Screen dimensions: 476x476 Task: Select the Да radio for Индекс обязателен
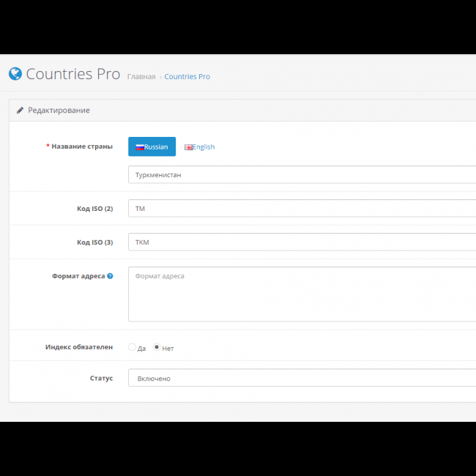pyautogui.click(x=132, y=347)
